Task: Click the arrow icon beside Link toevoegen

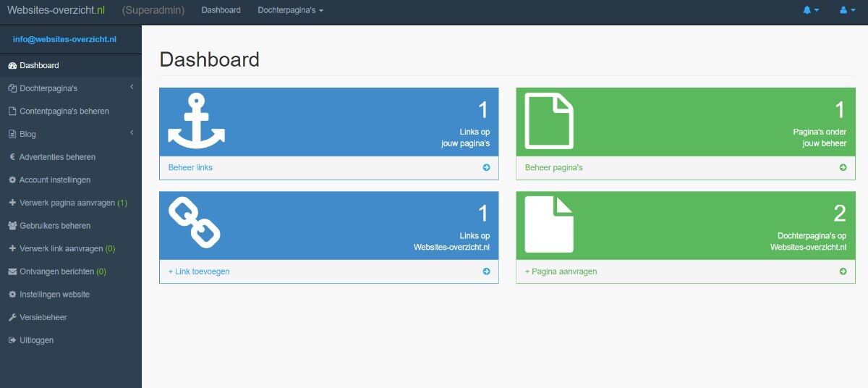Action: point(486,271)
